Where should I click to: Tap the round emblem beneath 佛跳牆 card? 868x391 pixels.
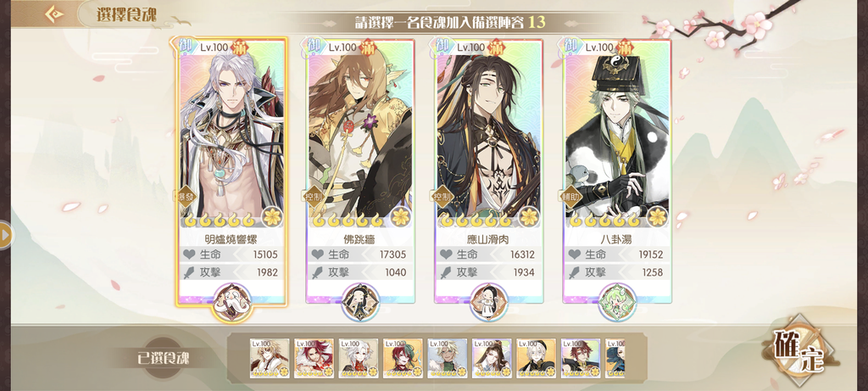point(360,303)
